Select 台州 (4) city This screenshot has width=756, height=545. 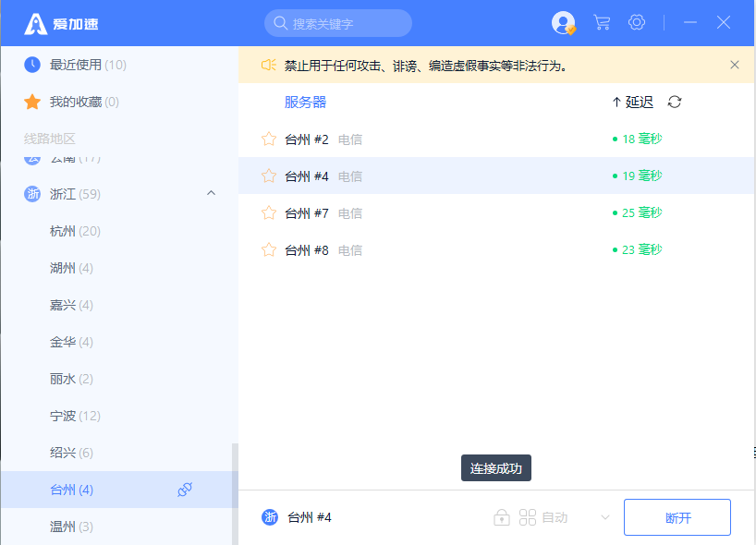click(119, 490)
